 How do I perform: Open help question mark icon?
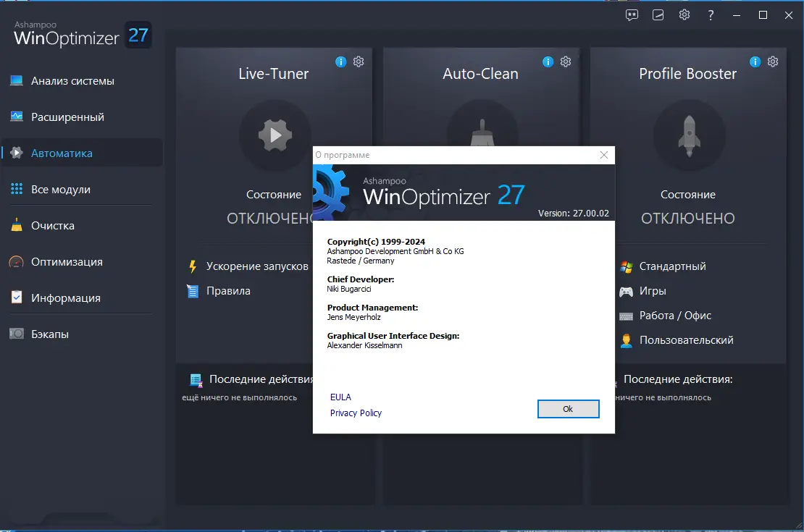[710, 15]
